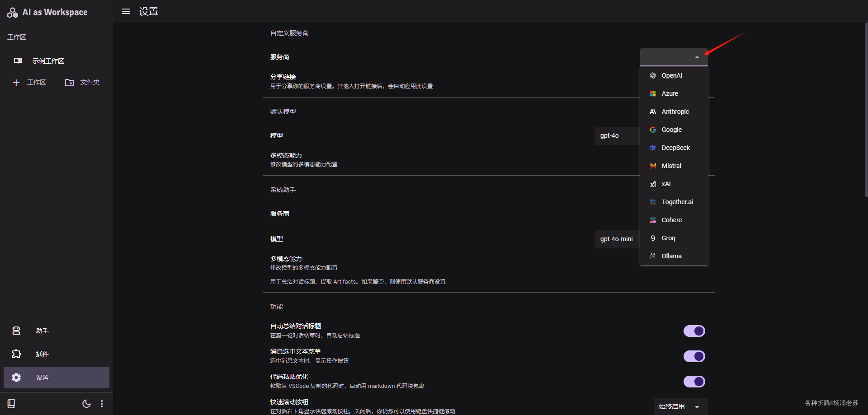The width and height of the screenshot is (868, 415).
Task: Click the 设置 page title
Action: click(149, 11)
